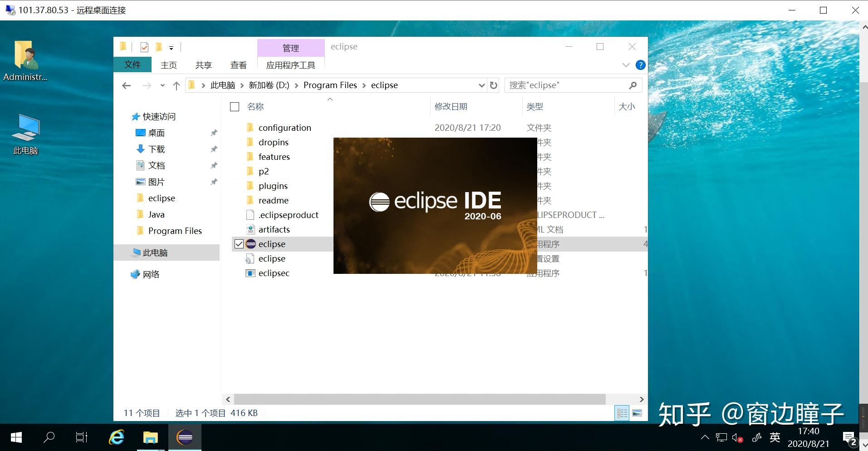Image resolution: width=868 pixels, height=451 pixels.
Task: Expand the address bar history dropdown
Action: point(481,85)
